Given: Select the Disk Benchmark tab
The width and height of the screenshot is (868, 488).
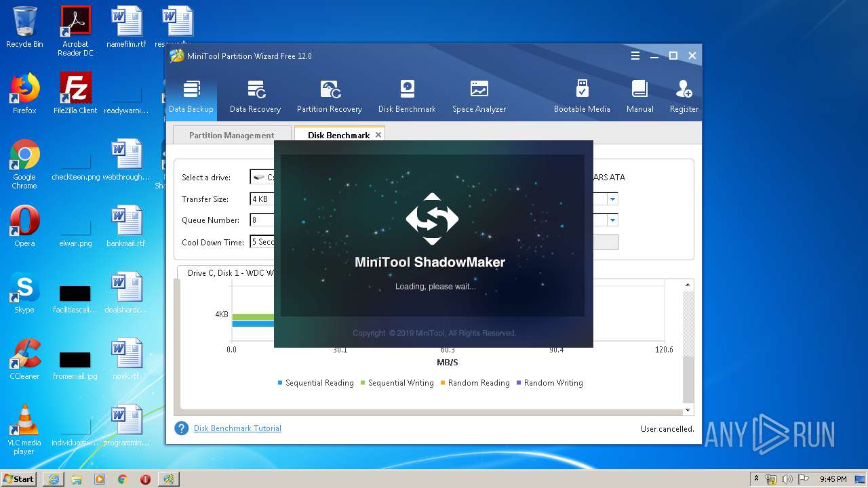Looking at the screenshot, I should tap(338, 135).
